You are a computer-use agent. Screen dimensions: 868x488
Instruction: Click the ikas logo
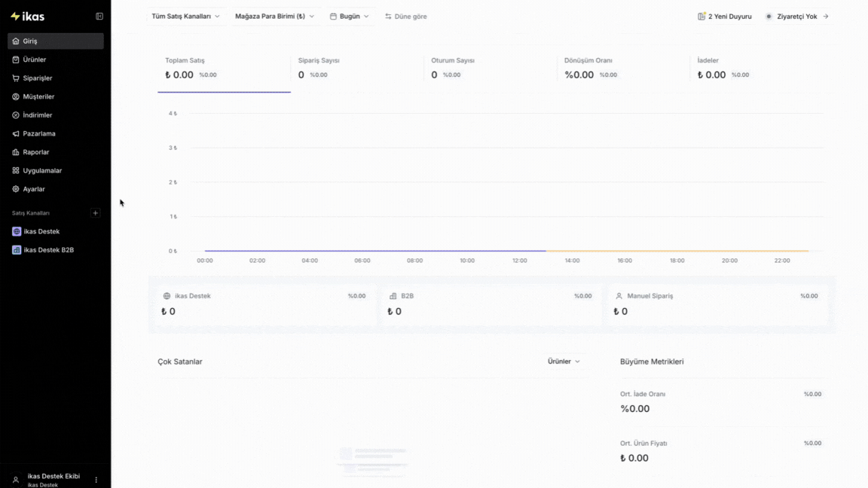(x=28, y=16)
